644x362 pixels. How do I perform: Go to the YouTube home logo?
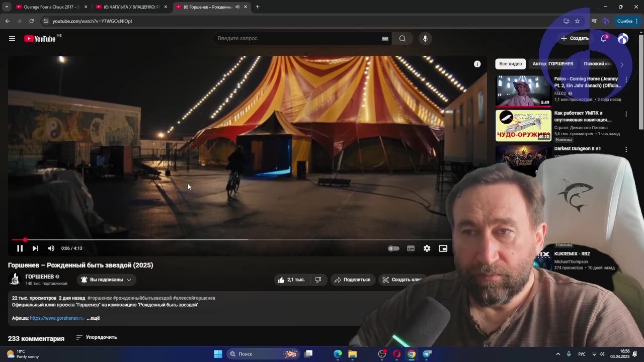(40, 39)
